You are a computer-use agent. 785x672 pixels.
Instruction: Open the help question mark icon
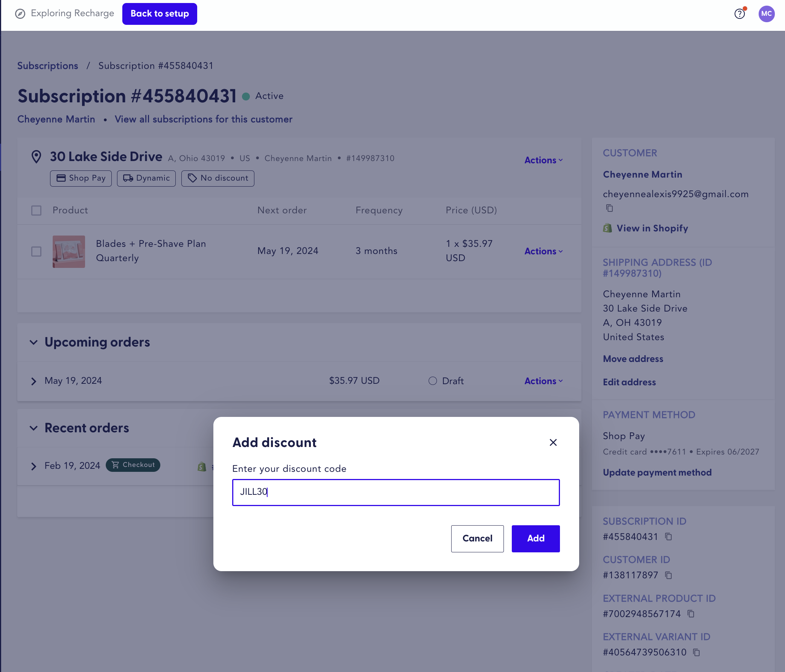pos(739,14)
